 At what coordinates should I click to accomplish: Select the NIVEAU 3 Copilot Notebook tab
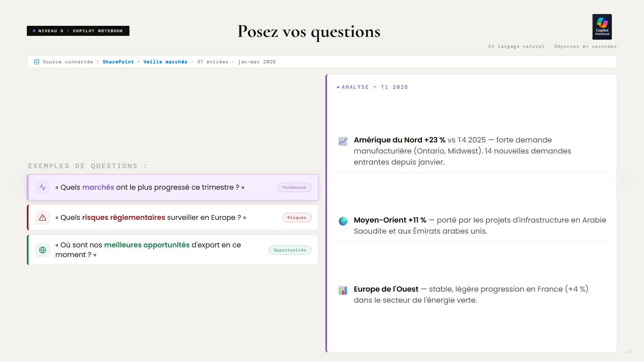[x=78, y=31]
